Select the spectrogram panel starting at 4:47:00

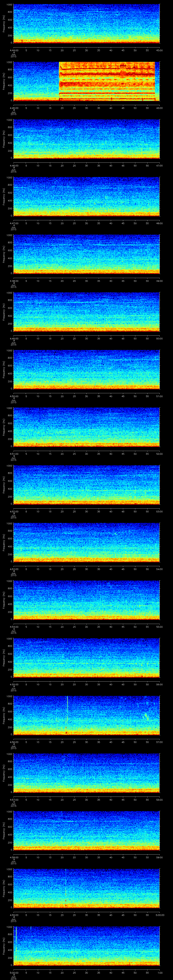tap(86, 196)
